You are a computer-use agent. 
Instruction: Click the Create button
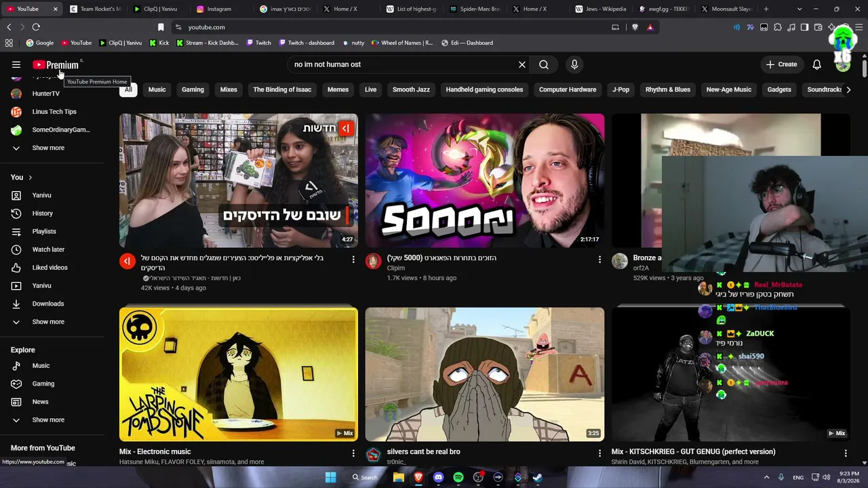click(782, 64)
